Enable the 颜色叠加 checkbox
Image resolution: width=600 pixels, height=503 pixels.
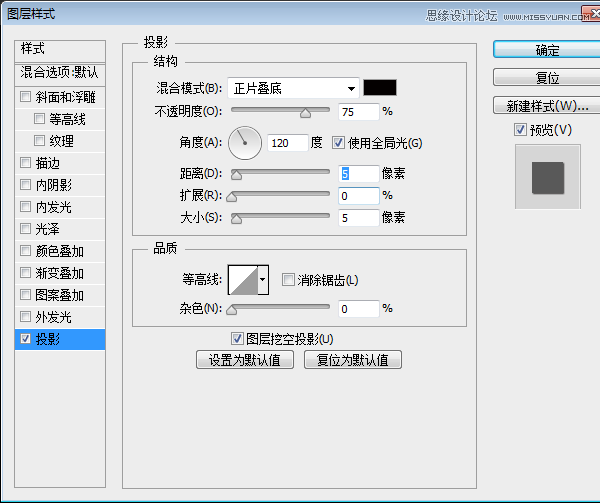25,251
